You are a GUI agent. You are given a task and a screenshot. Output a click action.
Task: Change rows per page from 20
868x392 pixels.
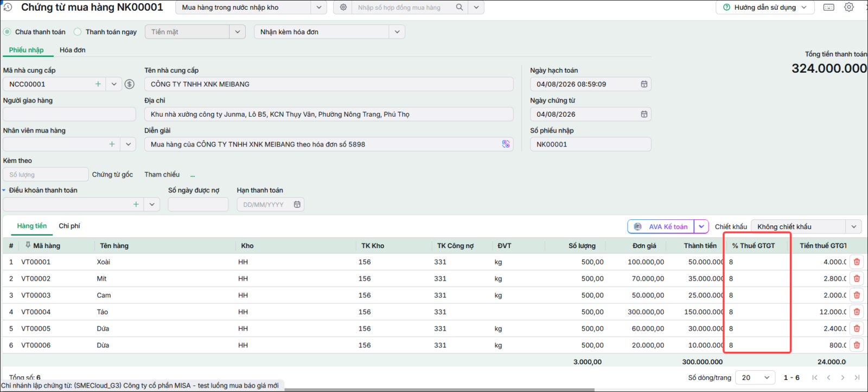(x=756, y=377)
